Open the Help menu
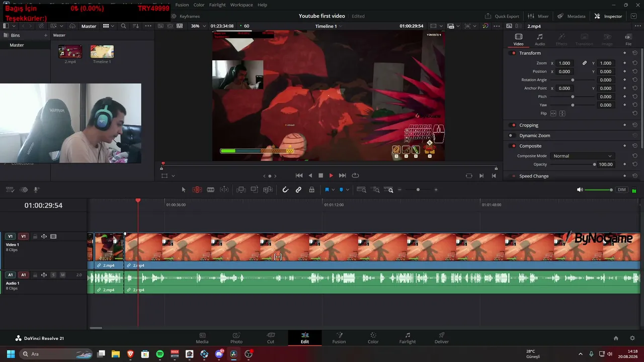 pos(262,5)
